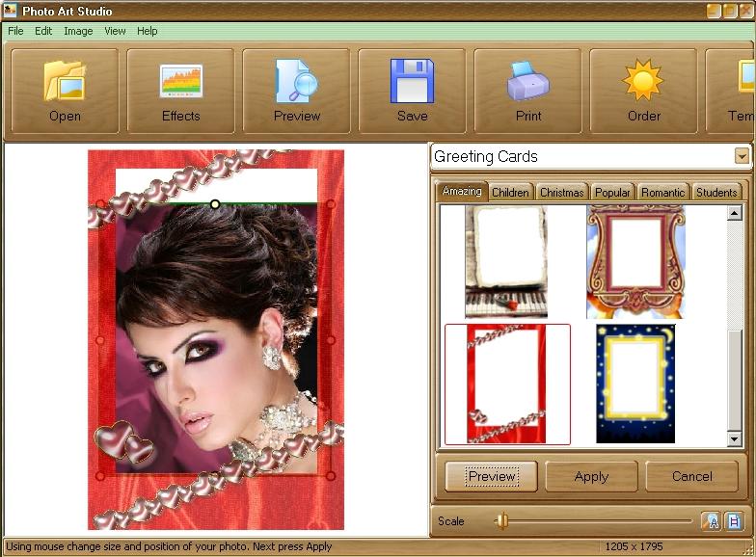Switch to the Students tab
The image size is (756, 557).
[x=716, y=193]
